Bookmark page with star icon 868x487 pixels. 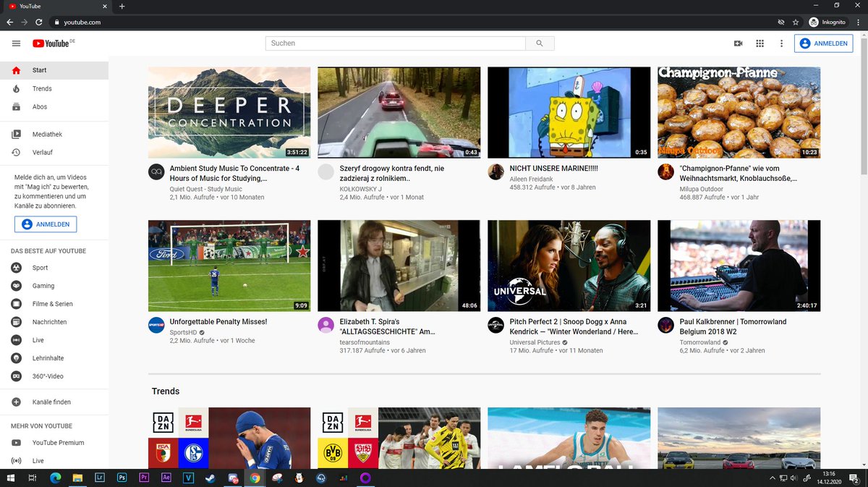point(796,22)
